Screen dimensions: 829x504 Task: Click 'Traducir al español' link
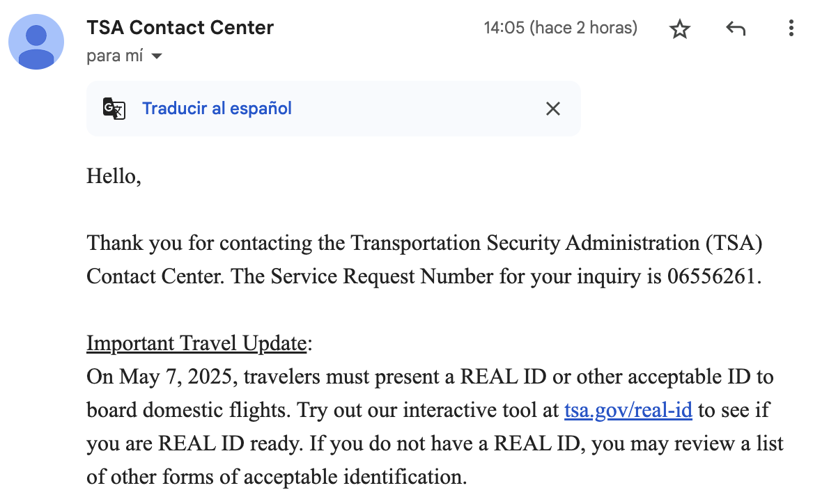(217, 109)
